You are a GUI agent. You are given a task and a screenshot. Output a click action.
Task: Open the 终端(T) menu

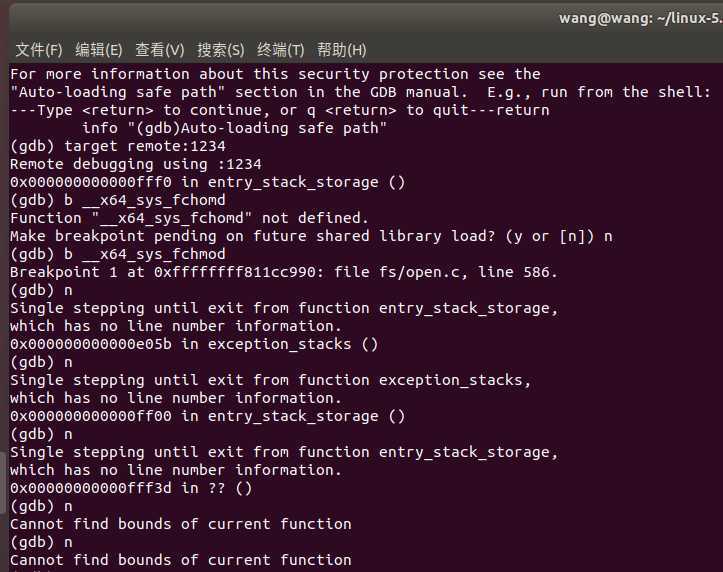click(280, 49)
